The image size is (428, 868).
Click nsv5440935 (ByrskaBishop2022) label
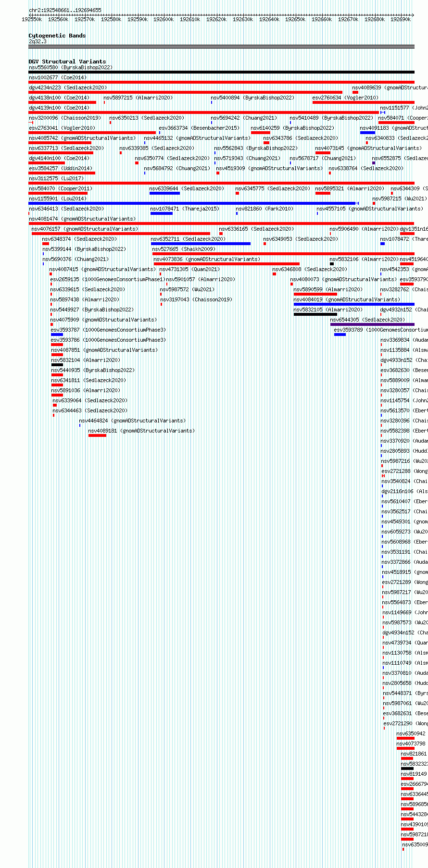coord(93,370)
